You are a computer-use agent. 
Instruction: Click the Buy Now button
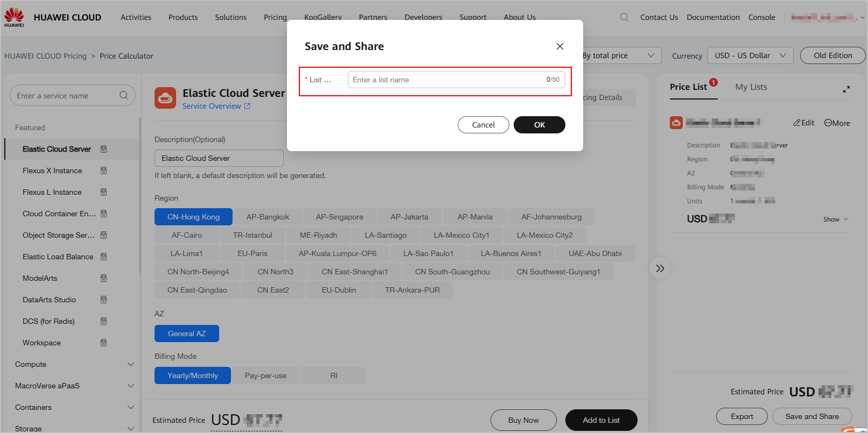(x=523, y=420)
